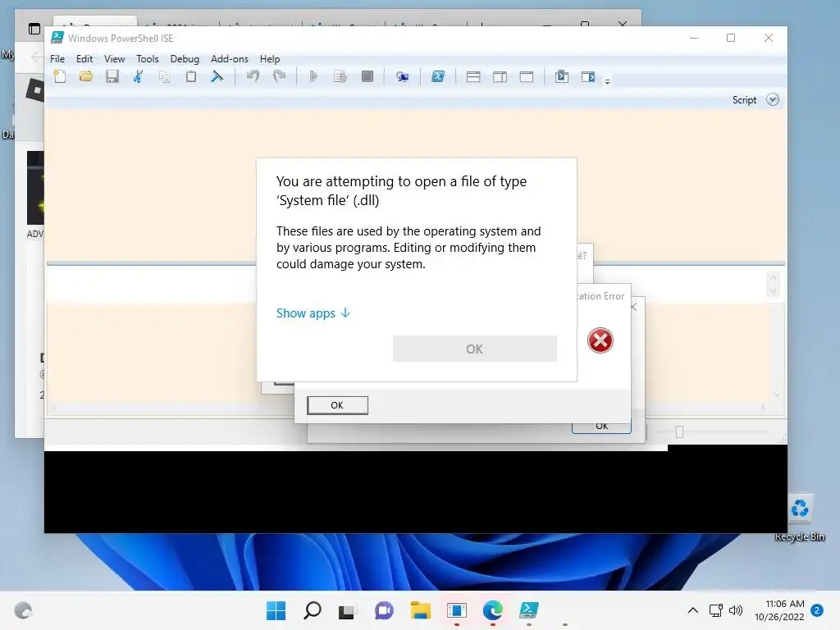Save the script using the floppy icon
Viewport: 840px width, 630px height.
pos(112,76)
